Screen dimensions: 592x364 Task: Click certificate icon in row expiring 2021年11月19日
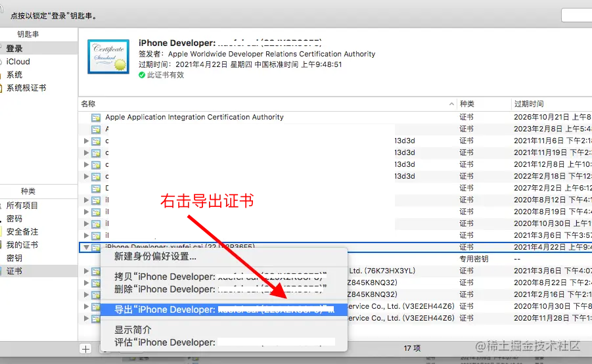96,153
